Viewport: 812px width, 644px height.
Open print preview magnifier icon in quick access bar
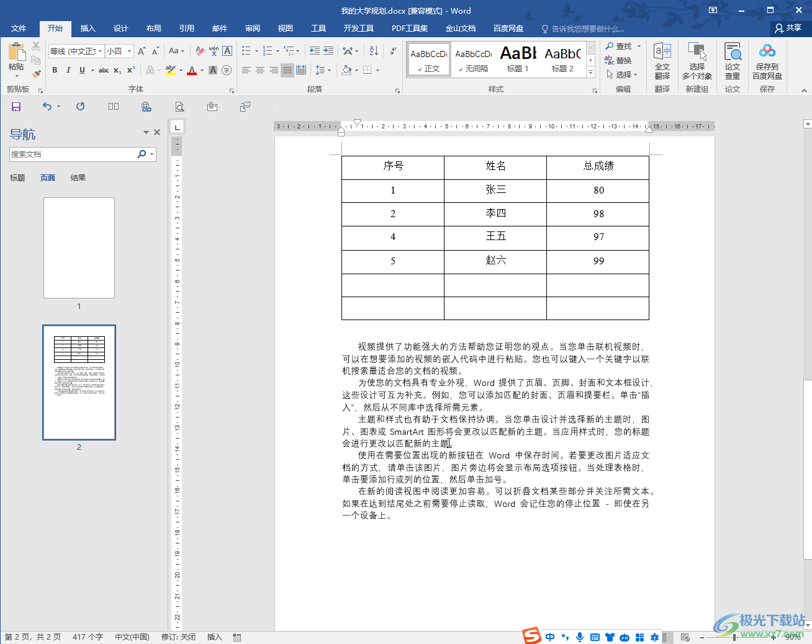click(179, 107)
